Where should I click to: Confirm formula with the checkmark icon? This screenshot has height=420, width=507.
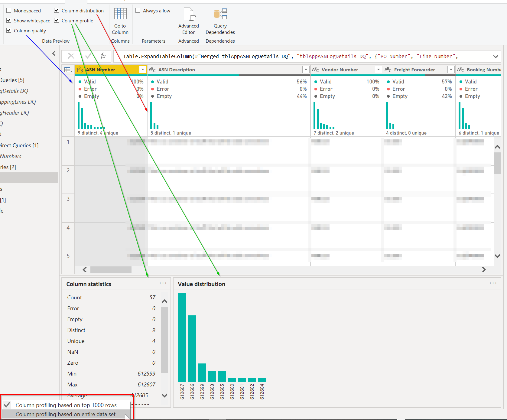point(88,56)
